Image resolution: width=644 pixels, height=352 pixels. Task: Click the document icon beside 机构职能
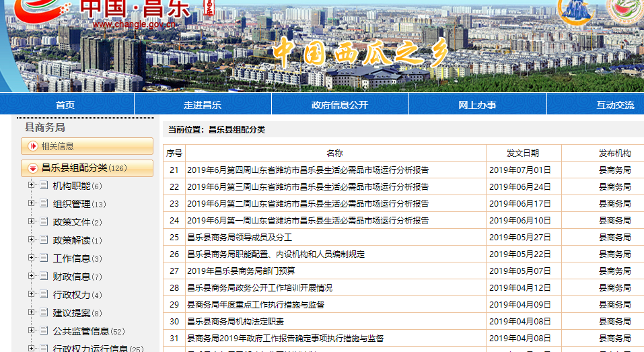pos(44,186)
